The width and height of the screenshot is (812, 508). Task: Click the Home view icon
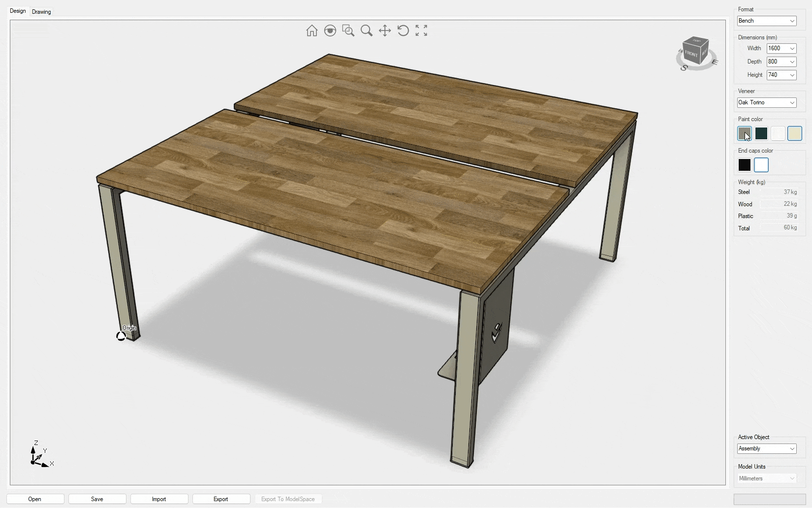click(x=312, y=31)
